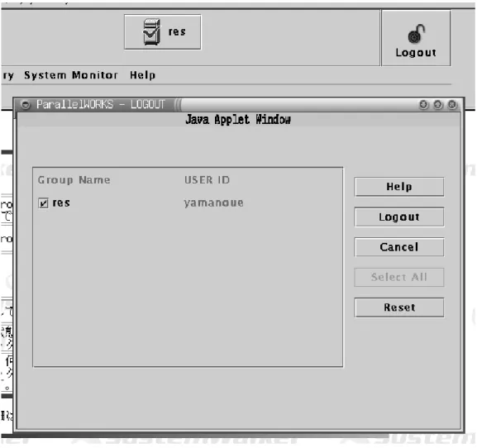The width and height of the screenshot is (477, 448).
Task: Maximize the ParallelWORKS LOGOUT window
Action: [438, 105]
